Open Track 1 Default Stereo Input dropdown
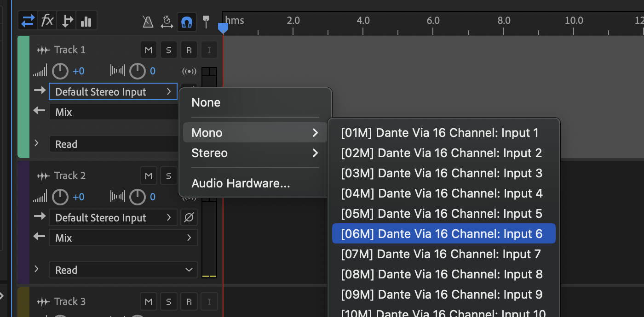The width and height of the screenshot is (644, 317). click(113, 92)
